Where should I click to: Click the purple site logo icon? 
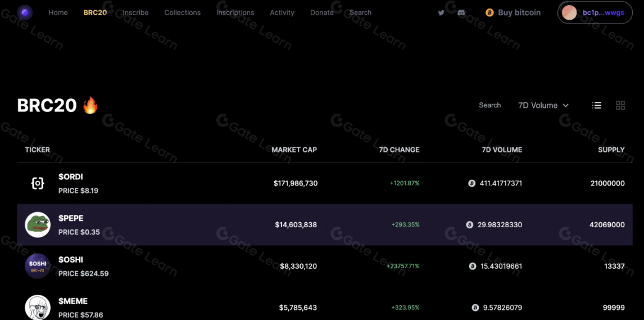point(25,12)
